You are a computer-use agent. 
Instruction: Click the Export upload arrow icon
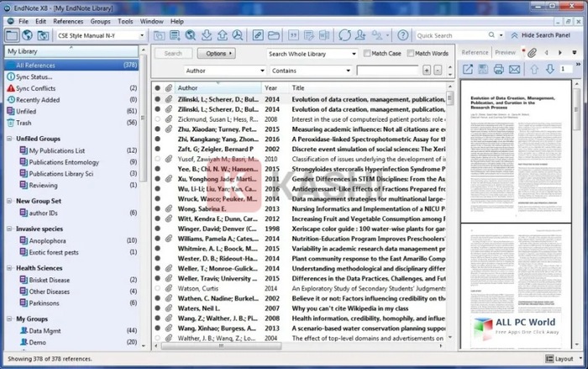(222, 35)
